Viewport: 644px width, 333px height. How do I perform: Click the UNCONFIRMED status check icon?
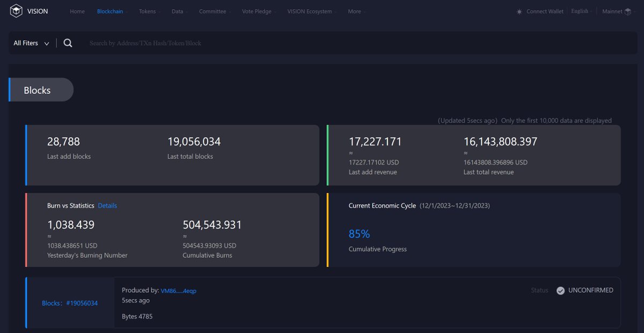[x=560, y=291]
